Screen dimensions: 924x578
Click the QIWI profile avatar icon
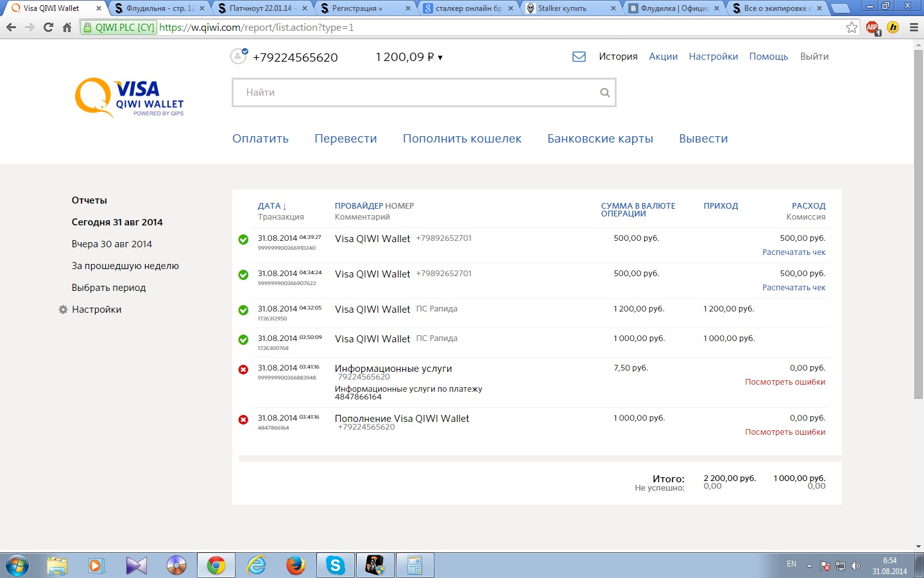(239, 56)
